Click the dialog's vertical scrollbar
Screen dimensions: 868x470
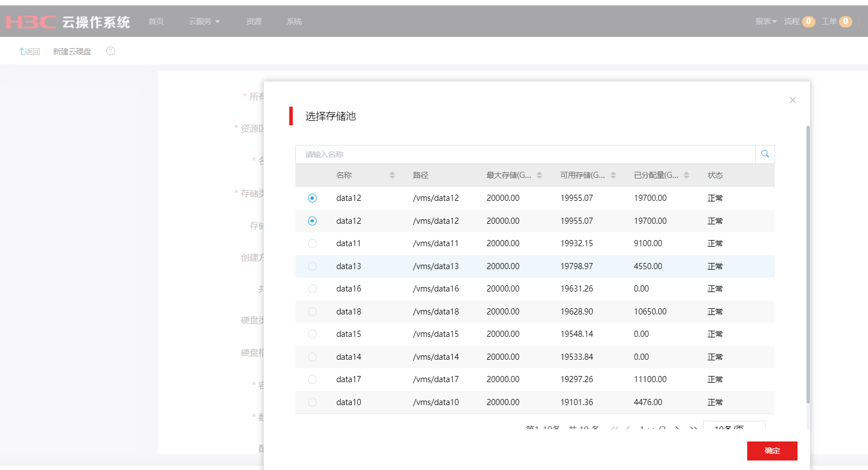pos(808,263)
